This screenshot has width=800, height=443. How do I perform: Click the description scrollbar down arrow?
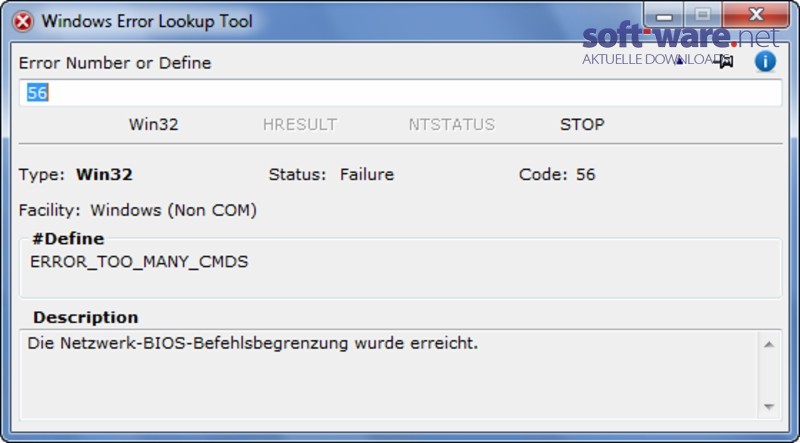pyautogui.click(x=769, y=407)
